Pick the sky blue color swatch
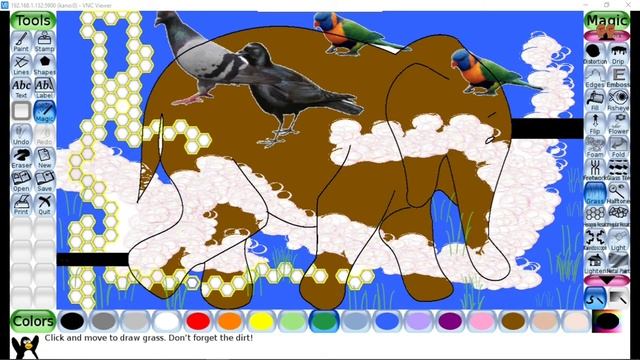The image size is (640, 360). pyautogui.click(x=356, y=321)
